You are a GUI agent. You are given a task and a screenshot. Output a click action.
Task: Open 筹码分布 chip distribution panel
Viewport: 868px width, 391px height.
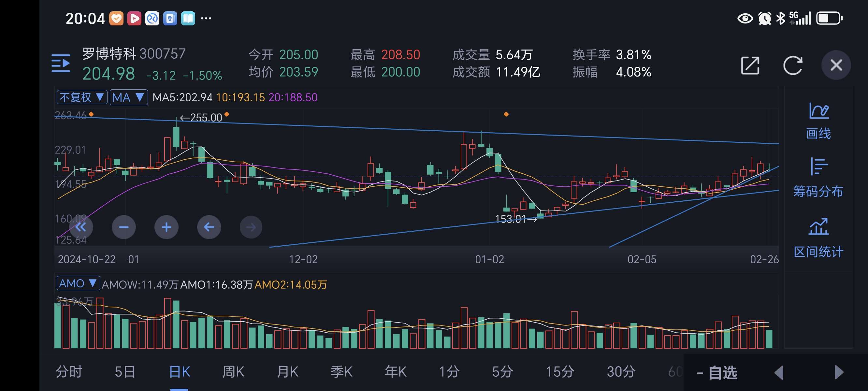click(818, 178)
